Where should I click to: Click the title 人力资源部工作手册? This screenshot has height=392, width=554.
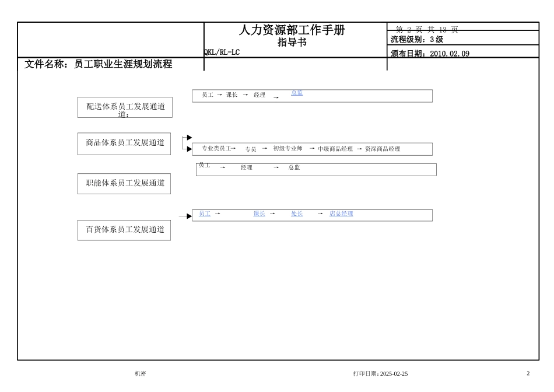tap(292, 30)
